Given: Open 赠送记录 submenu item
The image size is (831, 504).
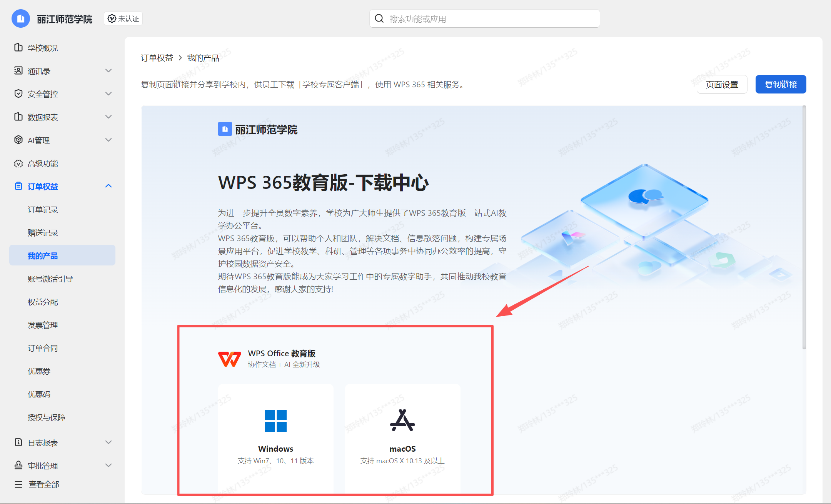Looking at the screenshot, I should click(43, 233).
